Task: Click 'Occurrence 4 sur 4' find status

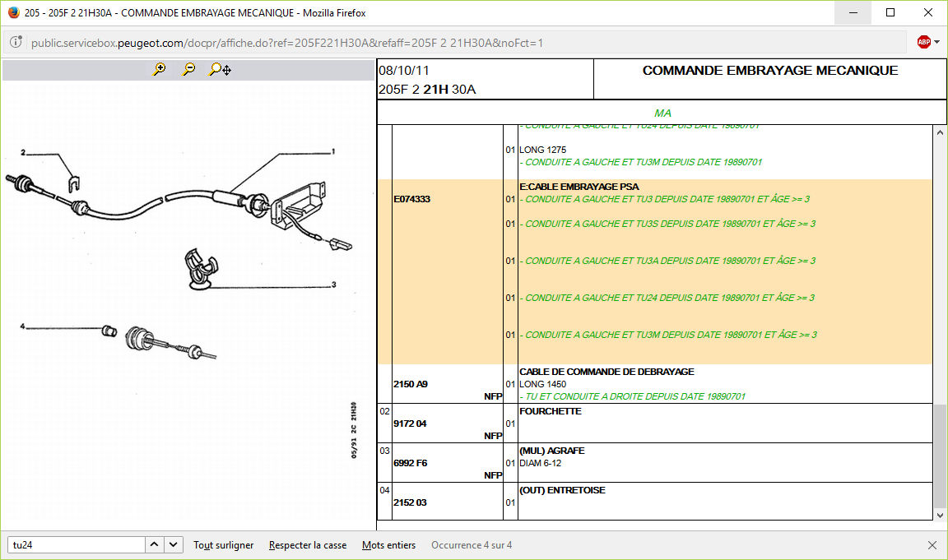Action: (472, 545)
